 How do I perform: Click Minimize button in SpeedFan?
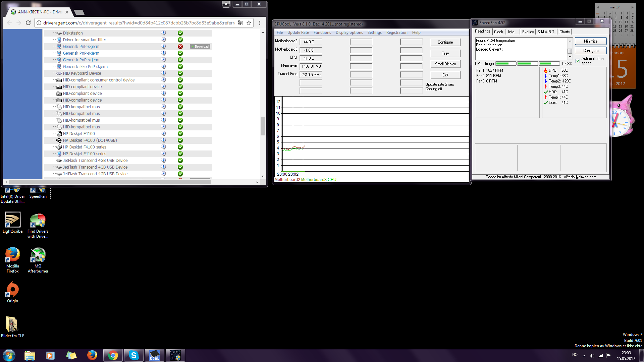click(x=590, y=41)
